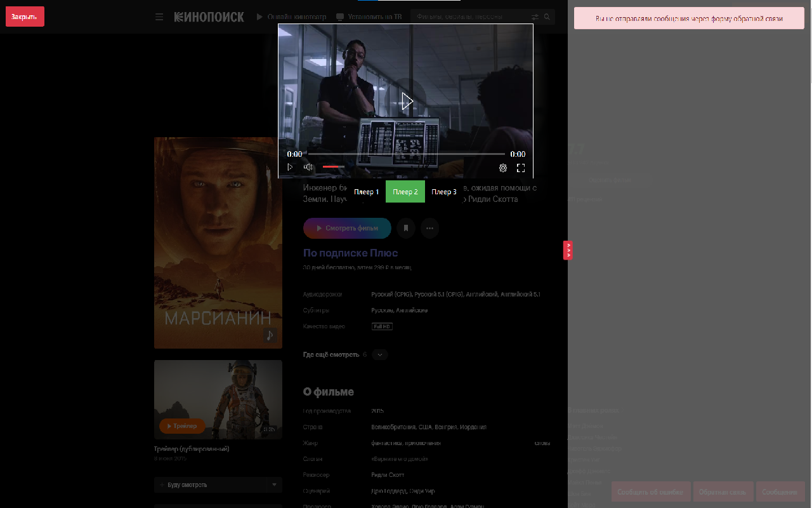
Task: Open the hamburger navigation menu
Action: click(x=159, y=17)
